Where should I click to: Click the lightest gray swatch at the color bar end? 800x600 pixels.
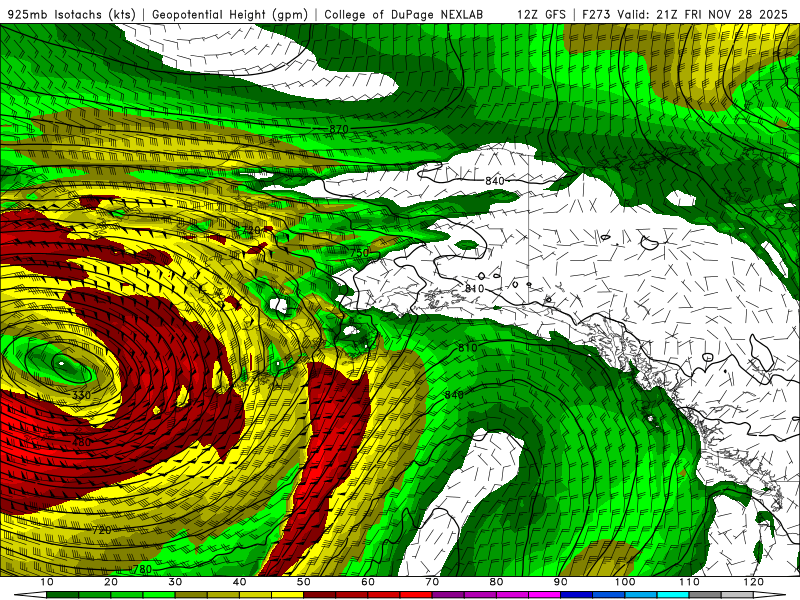737,595
